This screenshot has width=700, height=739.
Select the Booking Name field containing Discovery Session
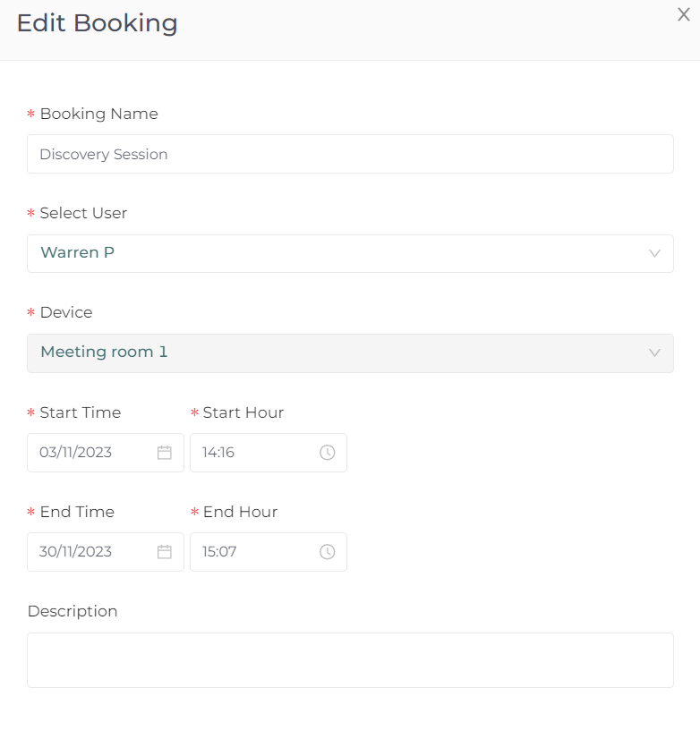click(x=349, y=154)
